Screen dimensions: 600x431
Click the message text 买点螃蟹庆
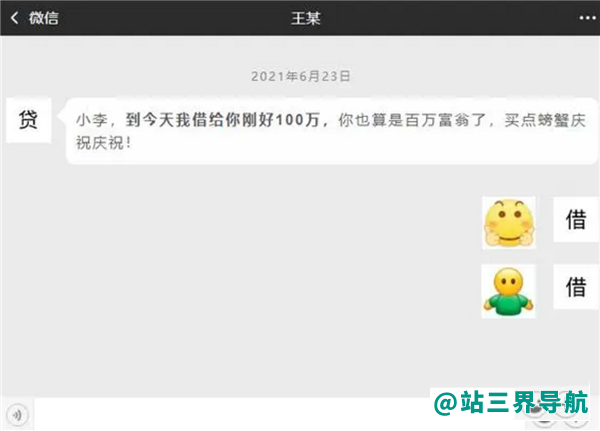coord(545,120)
